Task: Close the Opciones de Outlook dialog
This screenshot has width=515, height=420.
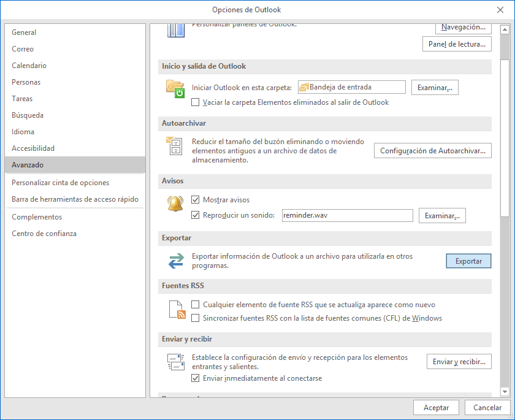Action: click(x=500, y=10)
